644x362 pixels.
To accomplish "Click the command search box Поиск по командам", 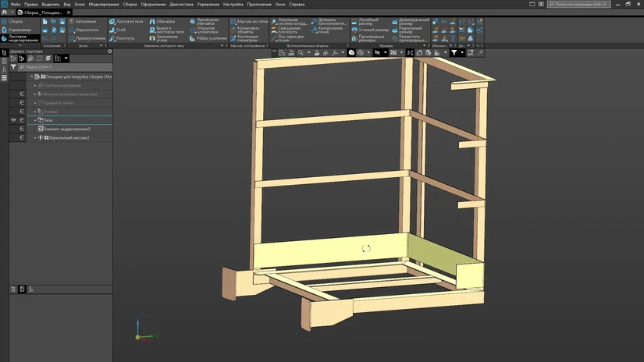I will click(578, 4).
